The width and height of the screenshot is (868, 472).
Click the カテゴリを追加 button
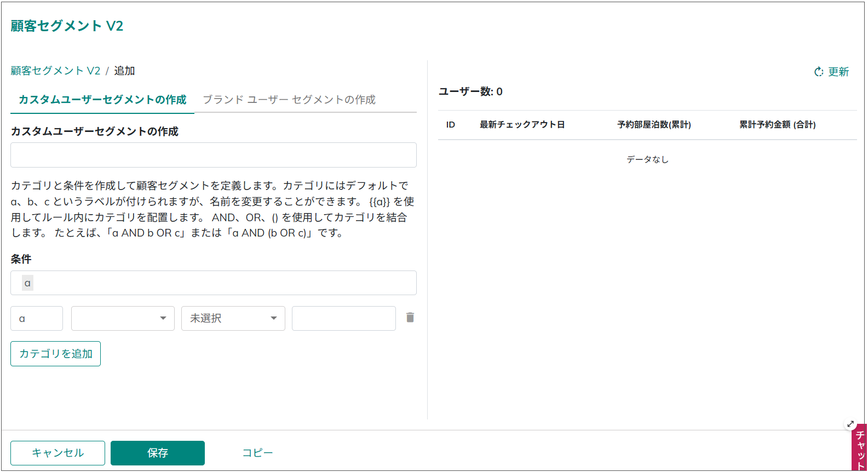pyautogui.click(x=55, y=354)
